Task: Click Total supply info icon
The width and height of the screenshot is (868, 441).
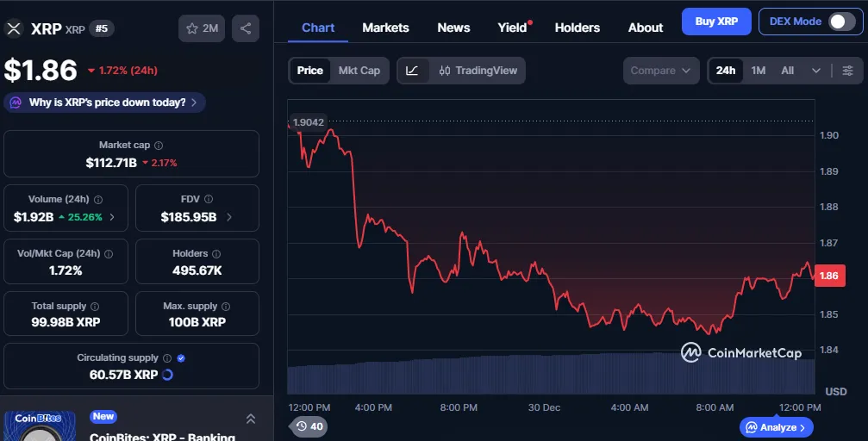Action: click(95, 306)
